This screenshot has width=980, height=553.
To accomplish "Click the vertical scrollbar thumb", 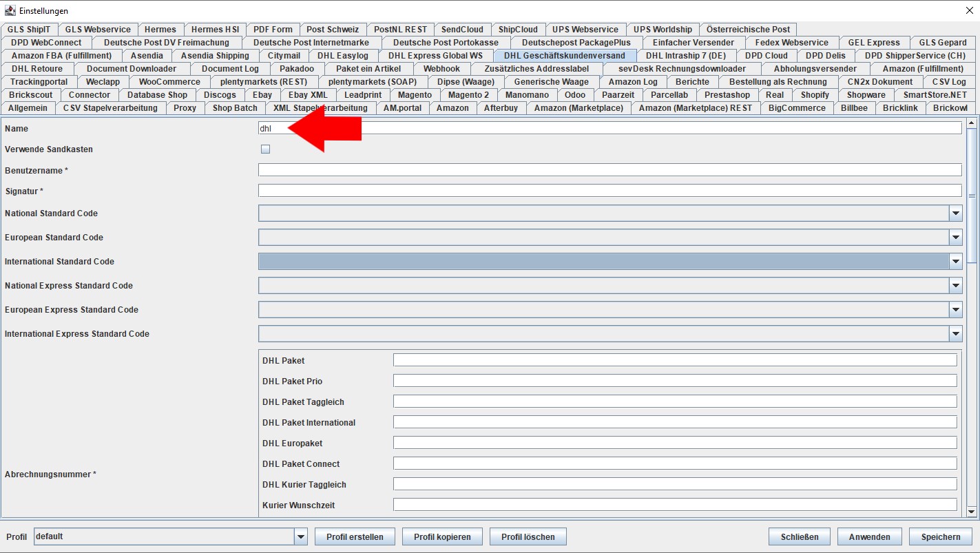I will pos(972,196).
